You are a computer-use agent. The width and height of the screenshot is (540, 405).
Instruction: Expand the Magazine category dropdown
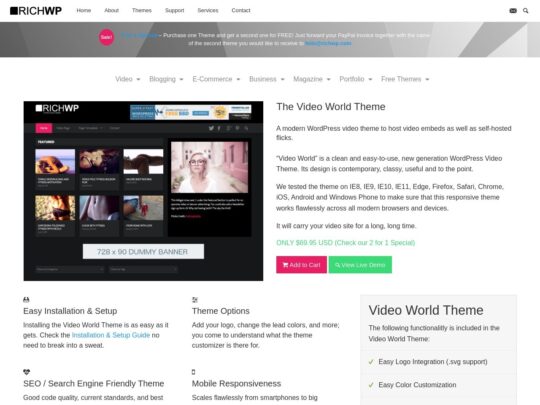coord(312,79)
